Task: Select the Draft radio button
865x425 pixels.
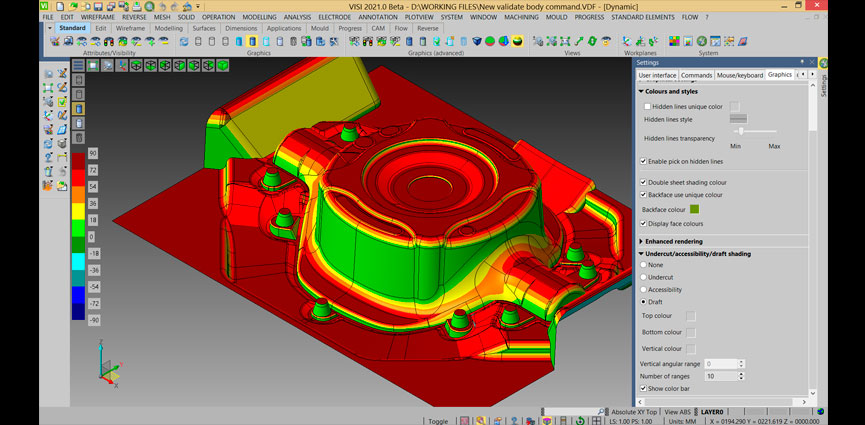Action: pyautogui.click(x=643, y=302)
